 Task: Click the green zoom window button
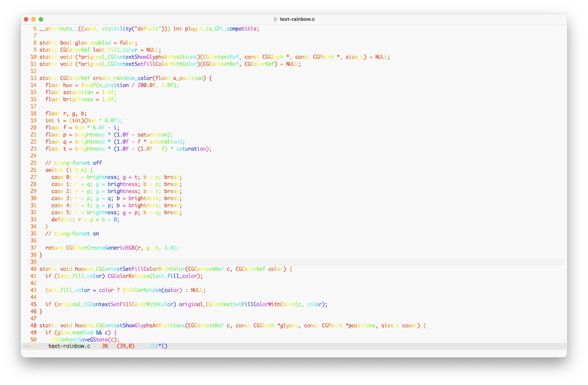(41, 19)
